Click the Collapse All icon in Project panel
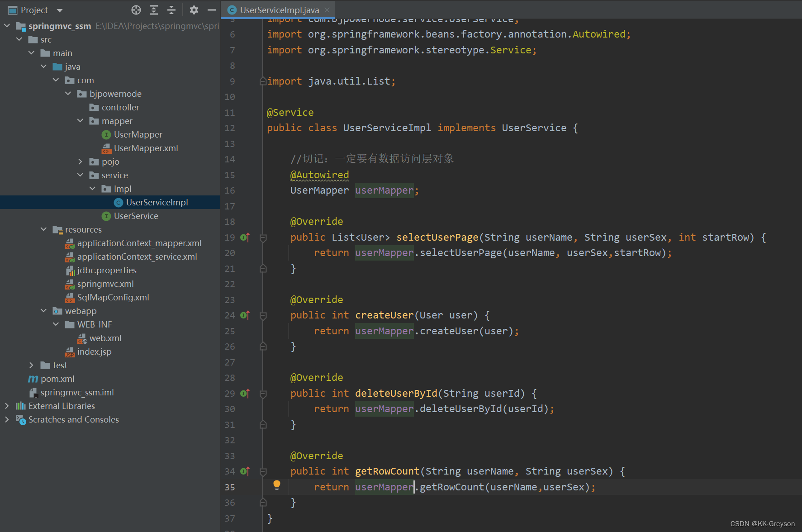Viewport: 802px width, 532px height. (x=171, y=10)
